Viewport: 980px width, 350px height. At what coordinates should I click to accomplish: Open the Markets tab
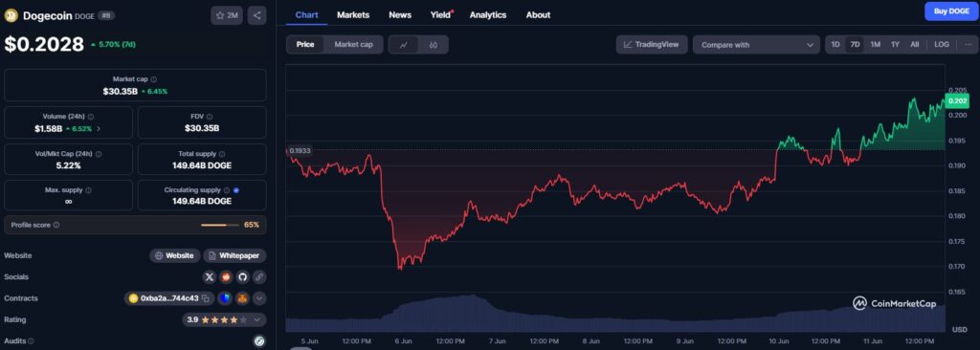coord(353,14)
